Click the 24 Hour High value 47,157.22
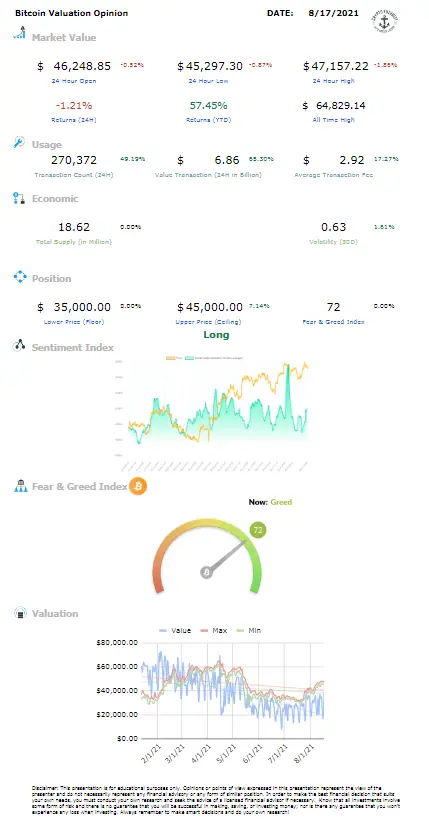 [x=340, y=66]
